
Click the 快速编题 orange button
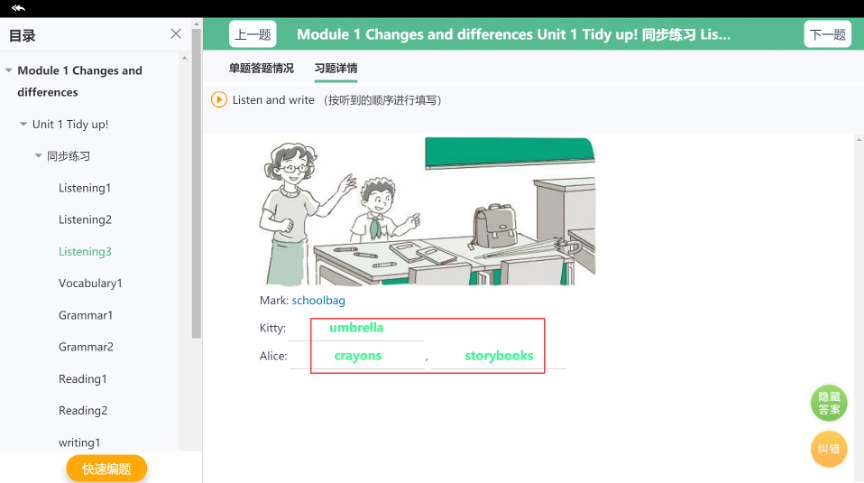[106, 469]
